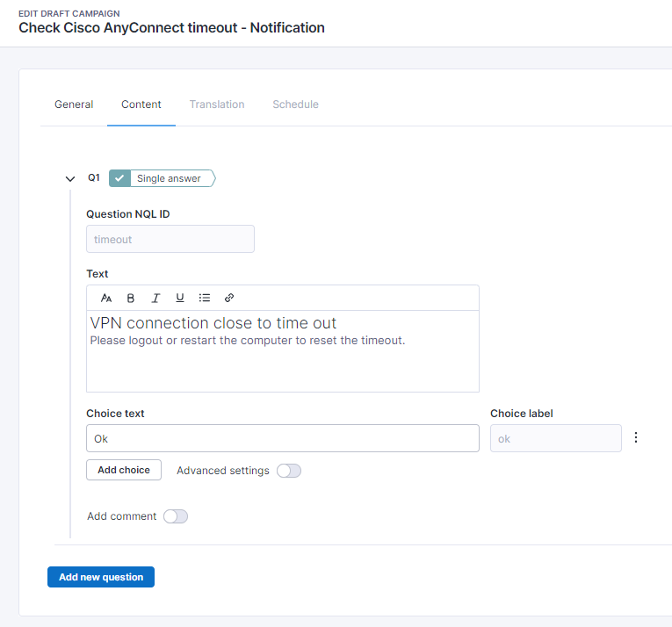Screen dimensions: 672x627
Task: Click the campaign title 'Check Cisco AnyConnect timeout - Notification'
Action: (172, 28)
